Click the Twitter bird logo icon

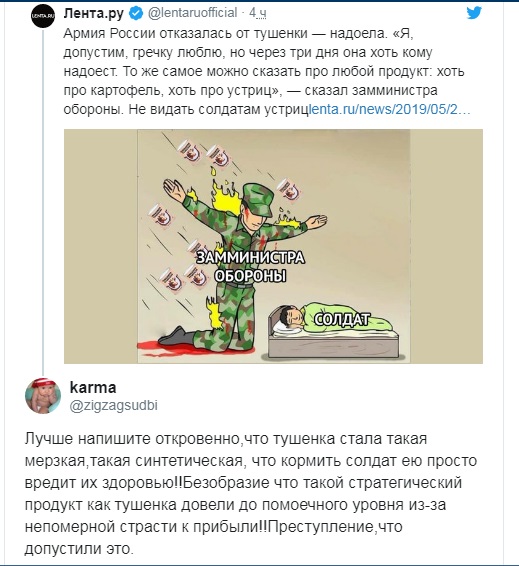pyautogui.click(x=474, y=13)
